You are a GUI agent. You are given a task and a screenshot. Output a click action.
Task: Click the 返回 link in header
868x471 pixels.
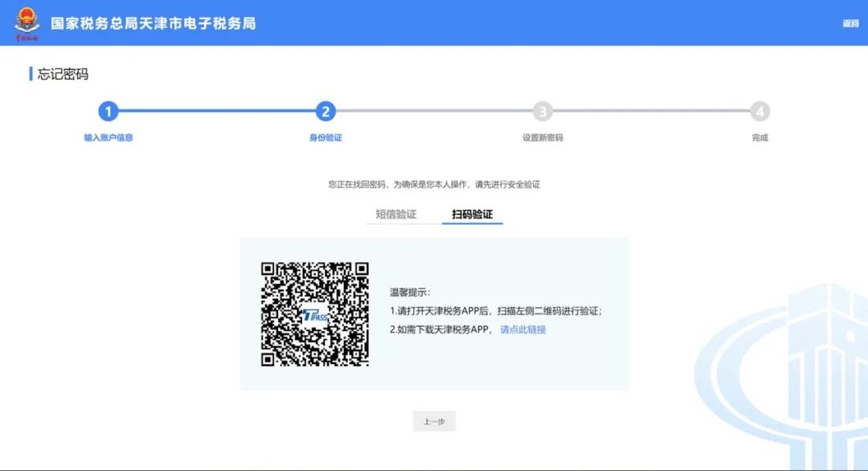tap(850, 23)
